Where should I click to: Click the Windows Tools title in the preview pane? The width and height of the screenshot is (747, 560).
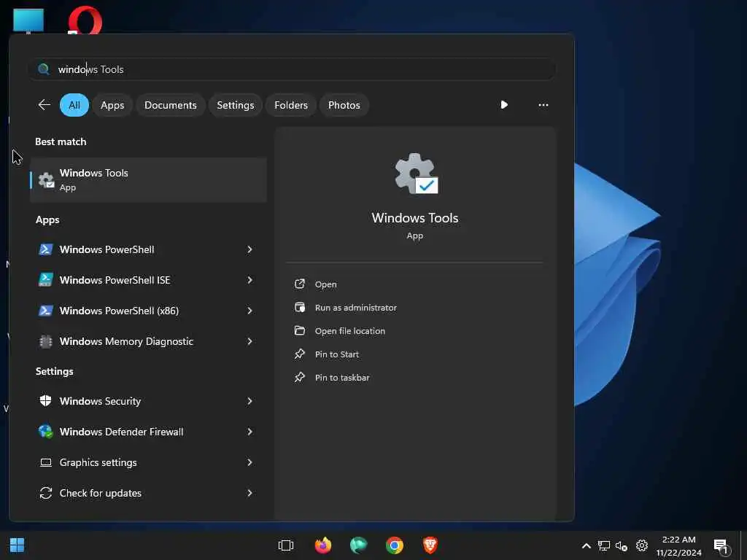[415, 217]
